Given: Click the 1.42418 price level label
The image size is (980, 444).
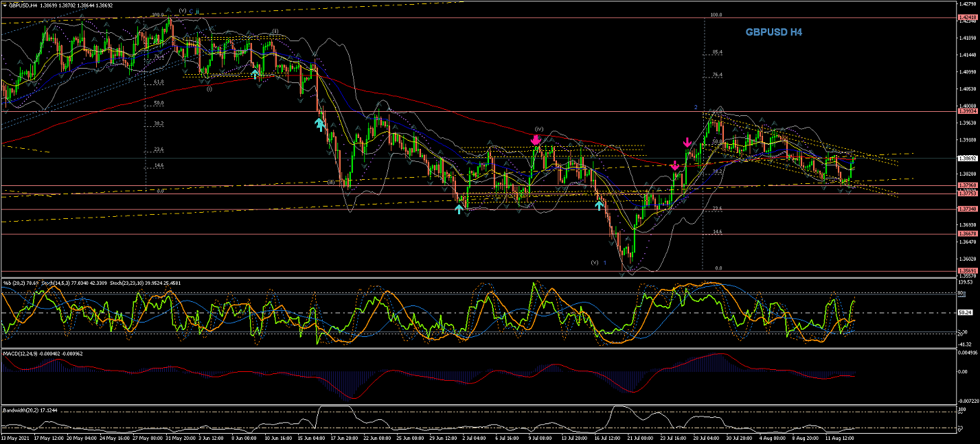Looking at the screenshot, I should point(966,18).
